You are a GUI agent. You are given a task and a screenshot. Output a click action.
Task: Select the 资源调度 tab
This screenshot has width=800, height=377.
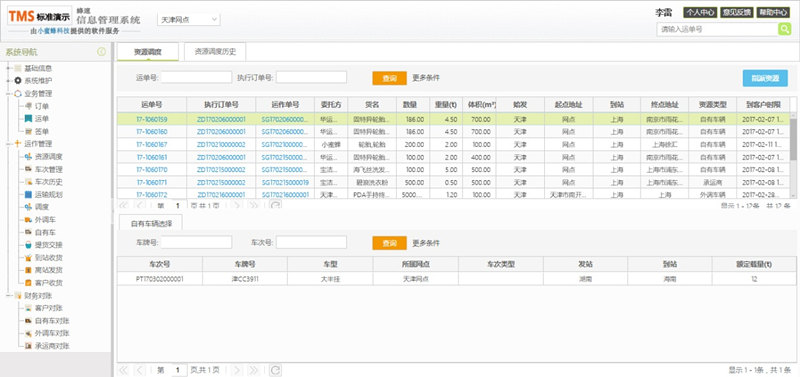[x=148, y=52]
